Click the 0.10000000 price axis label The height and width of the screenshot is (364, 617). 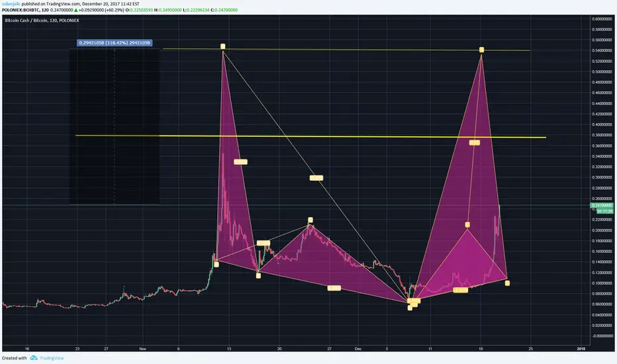tap(602, 283)
